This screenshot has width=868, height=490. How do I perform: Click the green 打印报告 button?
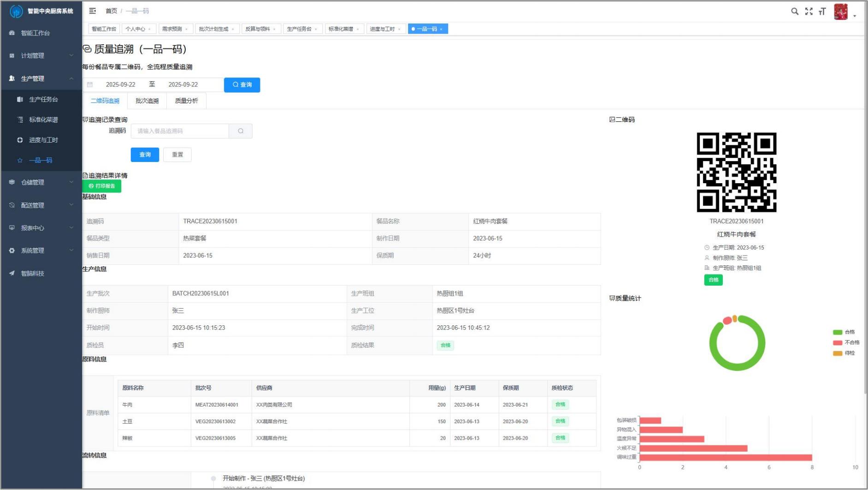[x=102, y=186]
